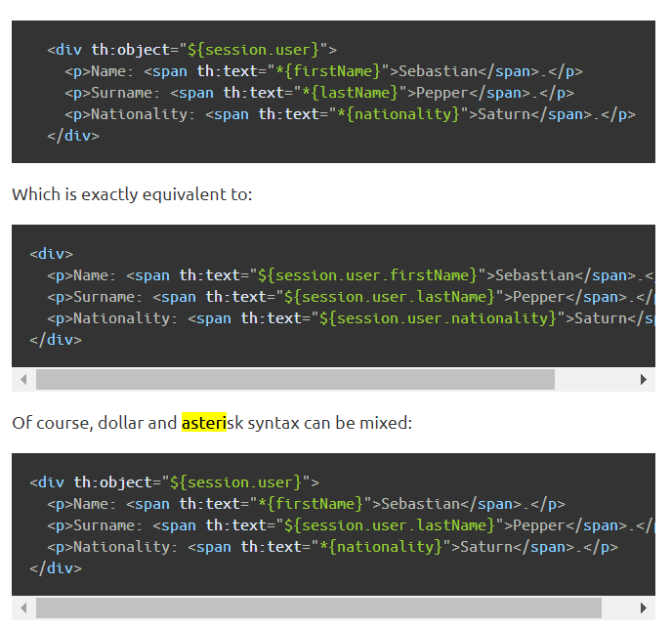Click right arrow of second code block scrollbar
The width and height of the screenshot is (672, 627).
point(643,379)
